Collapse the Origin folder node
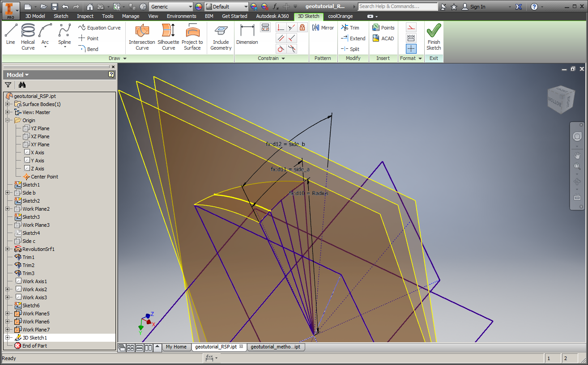The width and height of the screenshot is (588, 365). pyautogui.click(x=7, y=120)
